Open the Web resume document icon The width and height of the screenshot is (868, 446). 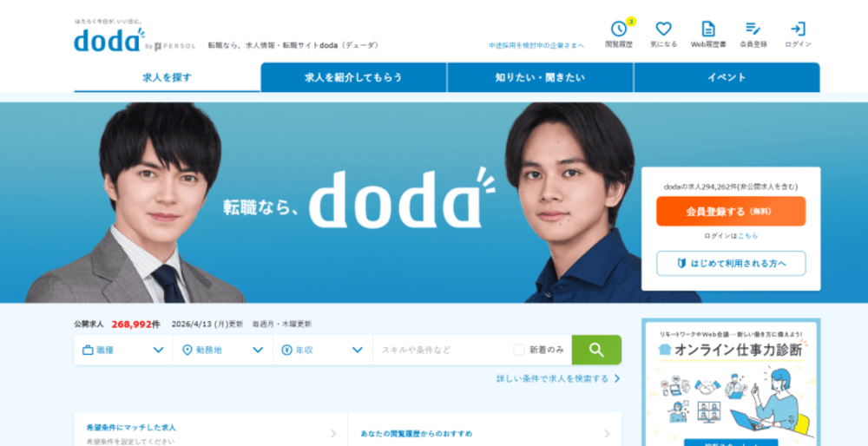point(708,29)
